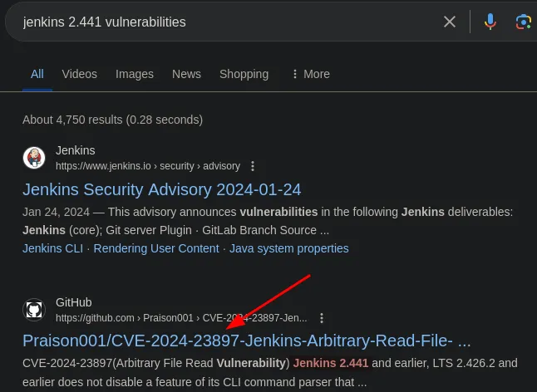This screenshot has height=392, width=537.
Task: Open options menu for GitHub result
Action: tap(322, 318)
